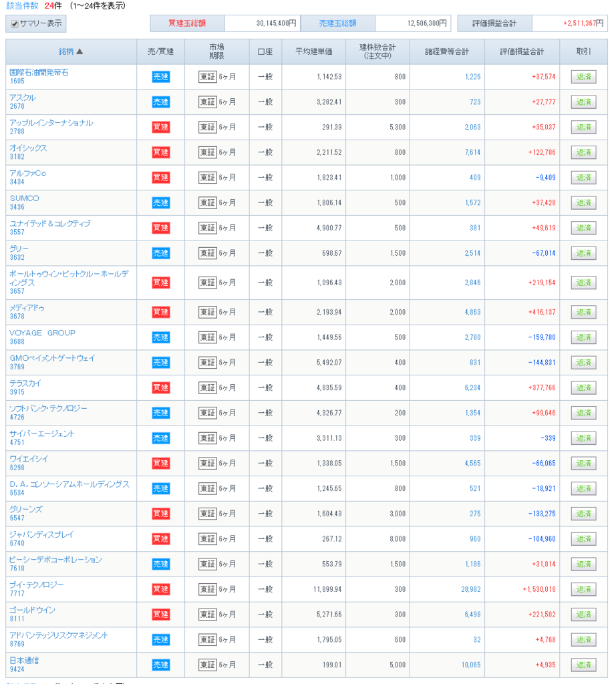Open SUMCO stock link

pos(25,198)
